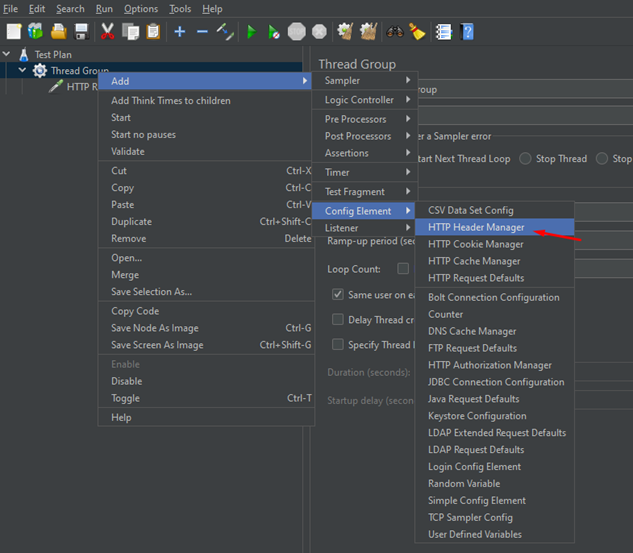Click the New test plan icon
Viewport: 633px width, 553px height.
point(13,32)
